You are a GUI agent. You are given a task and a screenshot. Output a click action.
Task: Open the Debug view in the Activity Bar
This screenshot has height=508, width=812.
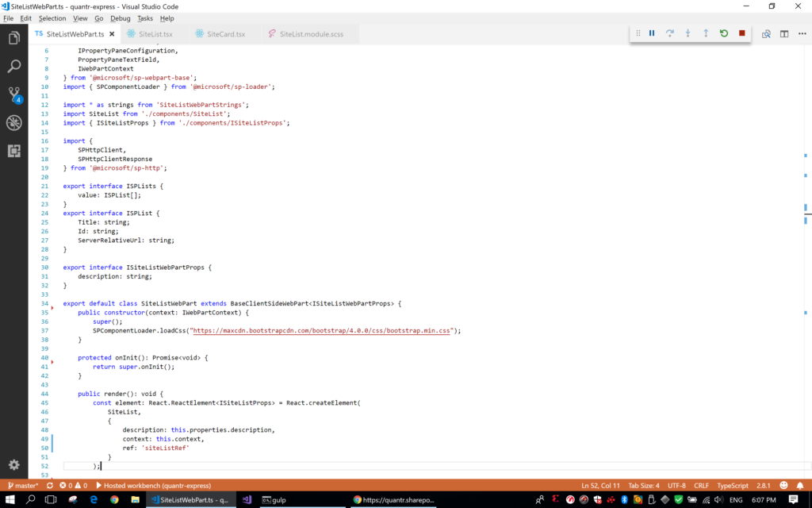[x=13, y=123]
